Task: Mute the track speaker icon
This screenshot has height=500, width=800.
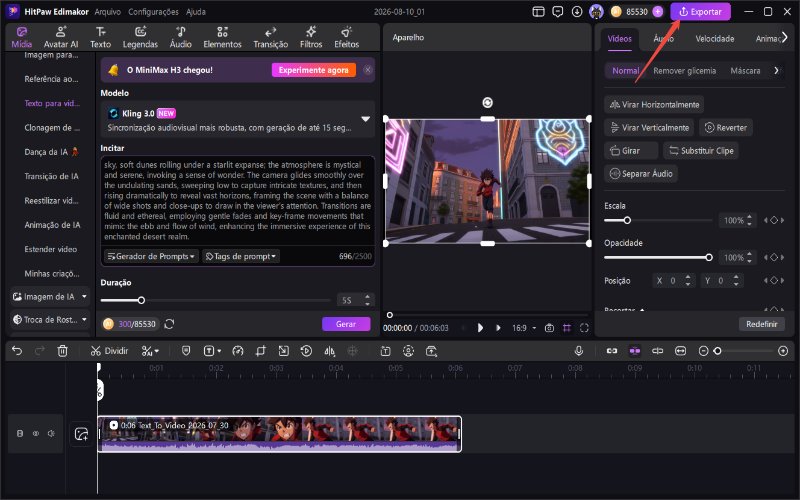Action: pos(51,434)
